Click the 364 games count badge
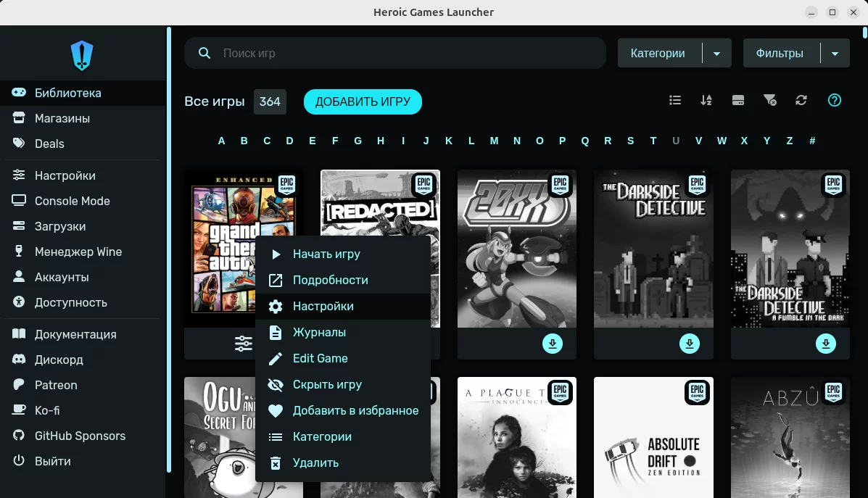Image resolution: width=868 pixels, height=498 pixels. [x=270, y=101]
